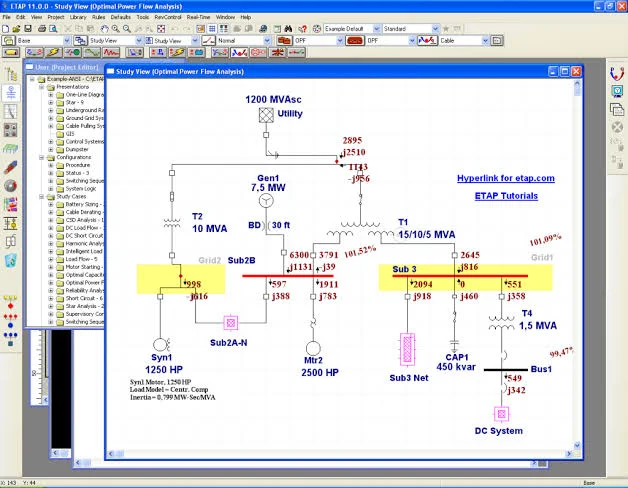Select the Gen1 generator symbol

pos(266,200)
